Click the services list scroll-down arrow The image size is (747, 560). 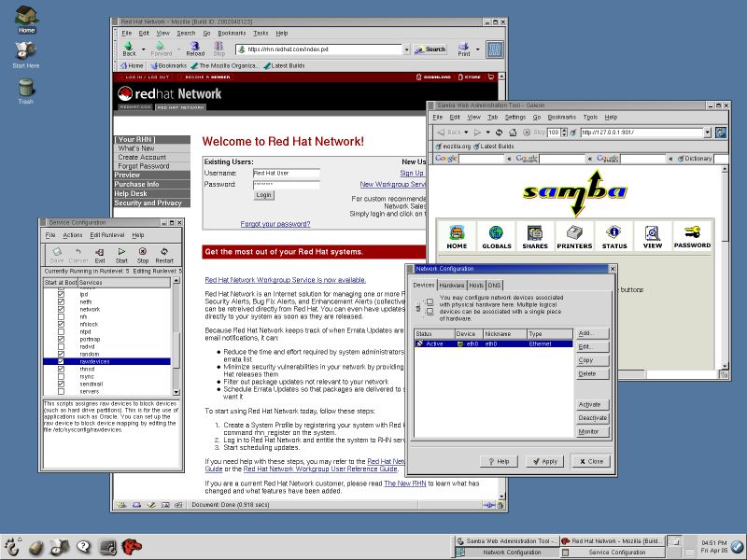(176, 392)
